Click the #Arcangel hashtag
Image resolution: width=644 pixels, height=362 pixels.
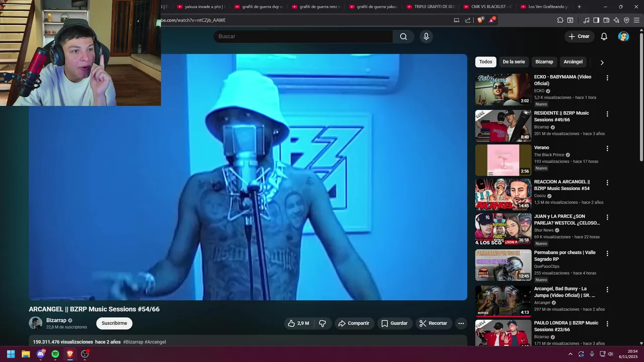[x=155, y=342]
